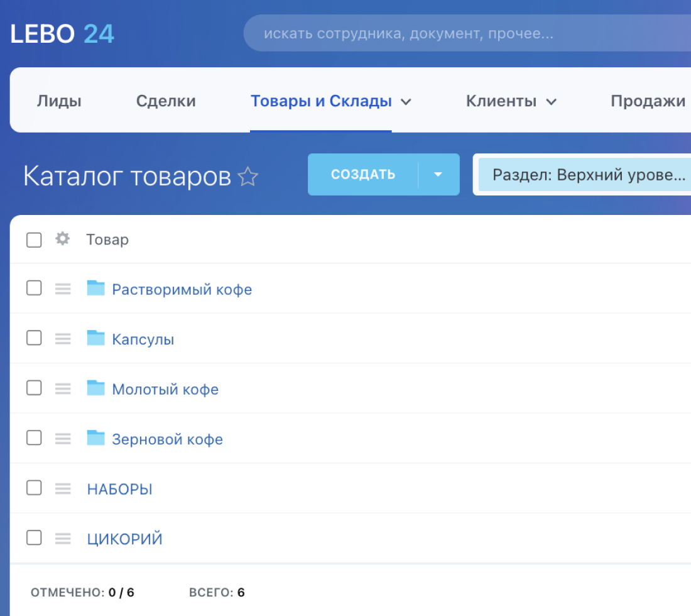The image size is (691, 616).
Task: Select the Зерновой кофе checkbox
Action: pyautogui.click(x=34, y=437)
